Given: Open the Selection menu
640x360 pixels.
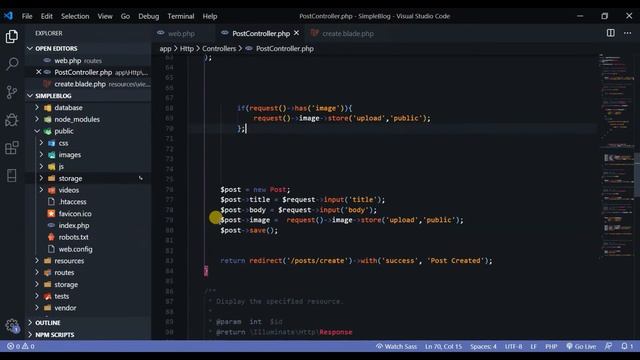Looking at the screenshot, I should 75,16.
